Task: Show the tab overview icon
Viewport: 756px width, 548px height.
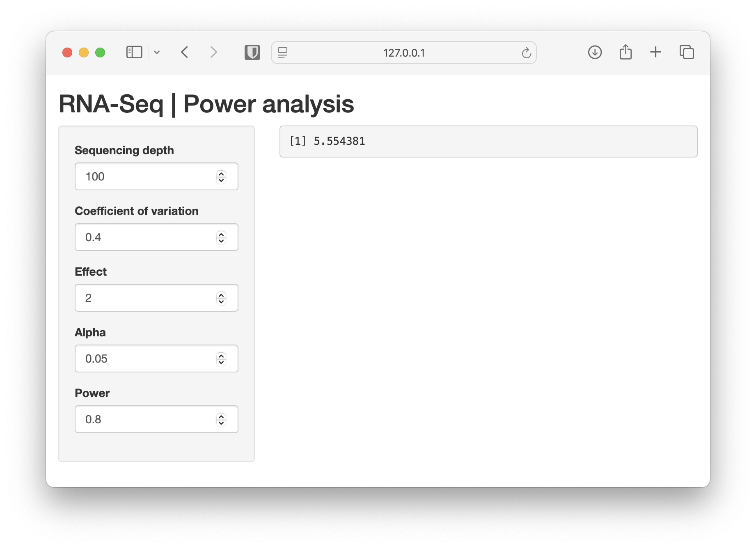Action: click(x=687, y=52)
